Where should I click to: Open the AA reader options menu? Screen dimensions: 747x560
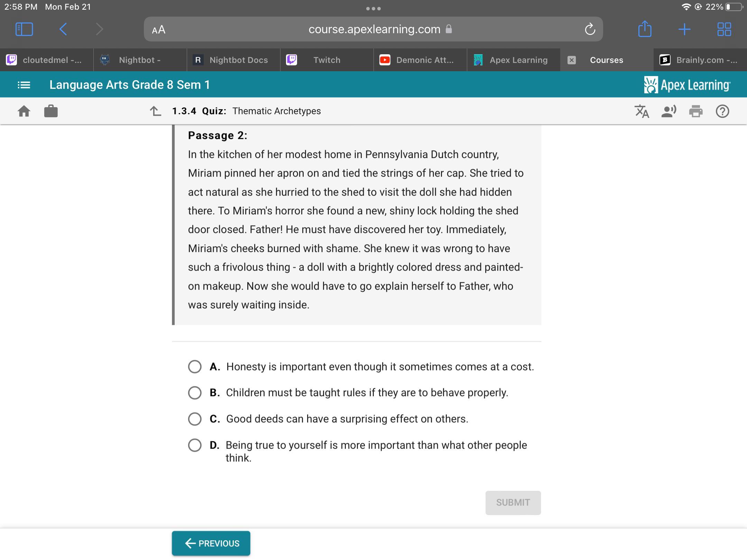tap(159, 30)
